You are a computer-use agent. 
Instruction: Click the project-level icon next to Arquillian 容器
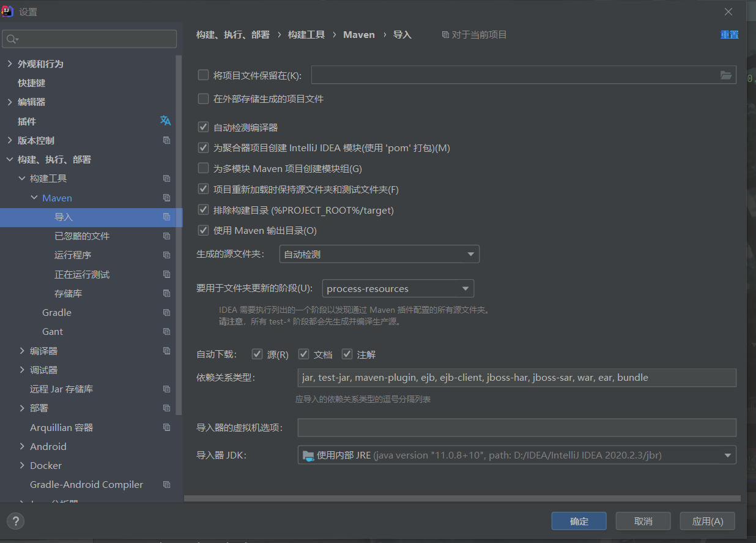point(166,427)
